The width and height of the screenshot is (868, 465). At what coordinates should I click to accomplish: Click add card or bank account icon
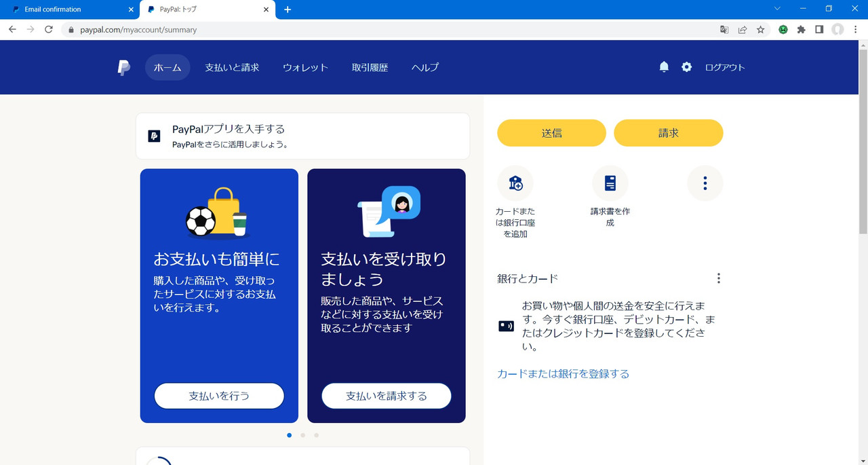(x=515, y=183)
